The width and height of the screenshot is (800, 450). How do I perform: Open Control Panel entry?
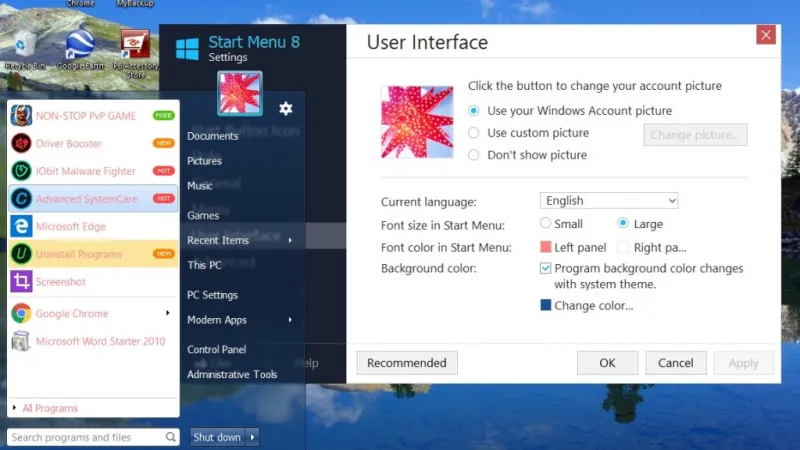pyautogui.click(x=216, y=349)
